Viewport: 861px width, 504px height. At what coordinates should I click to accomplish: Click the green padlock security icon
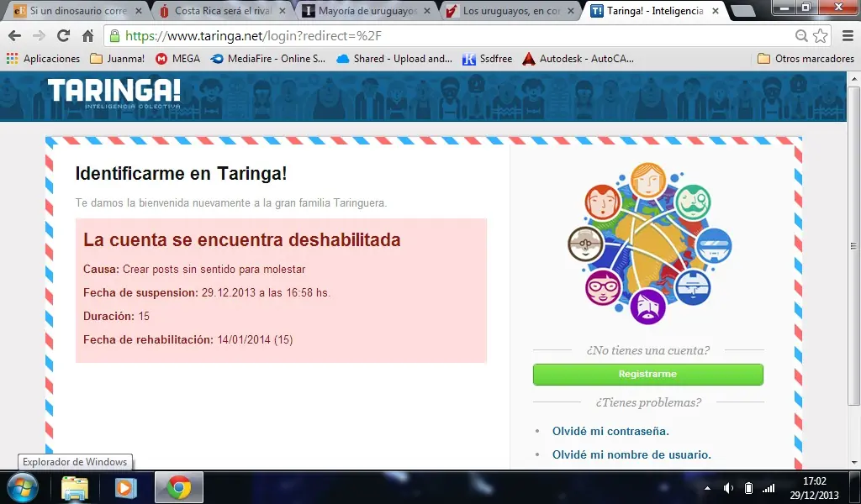click(x=114, y=36)
